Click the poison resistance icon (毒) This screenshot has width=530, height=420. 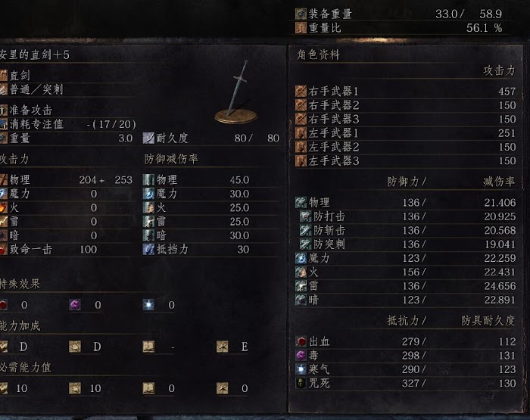click(x=301, y=356)
